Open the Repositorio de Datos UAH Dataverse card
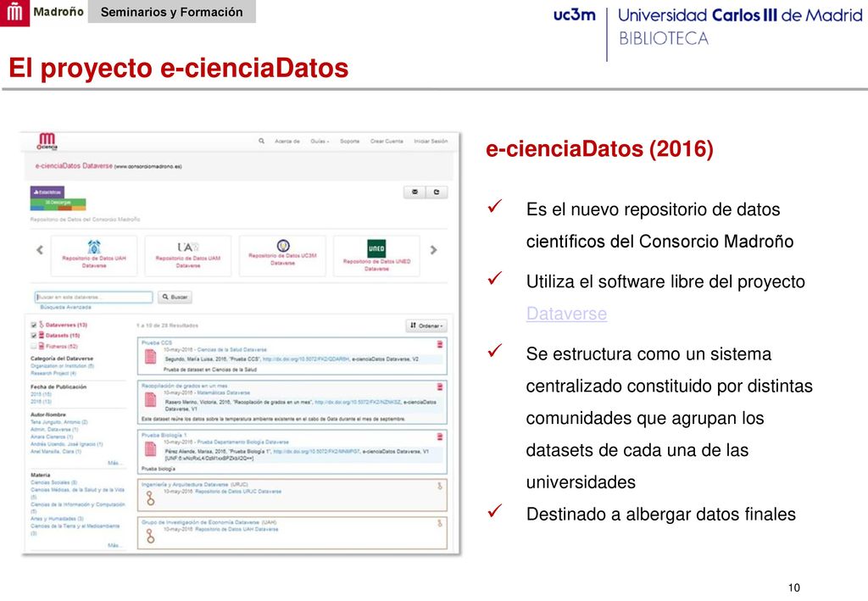Screen dimensions: 868x601 tap(94, 255)
